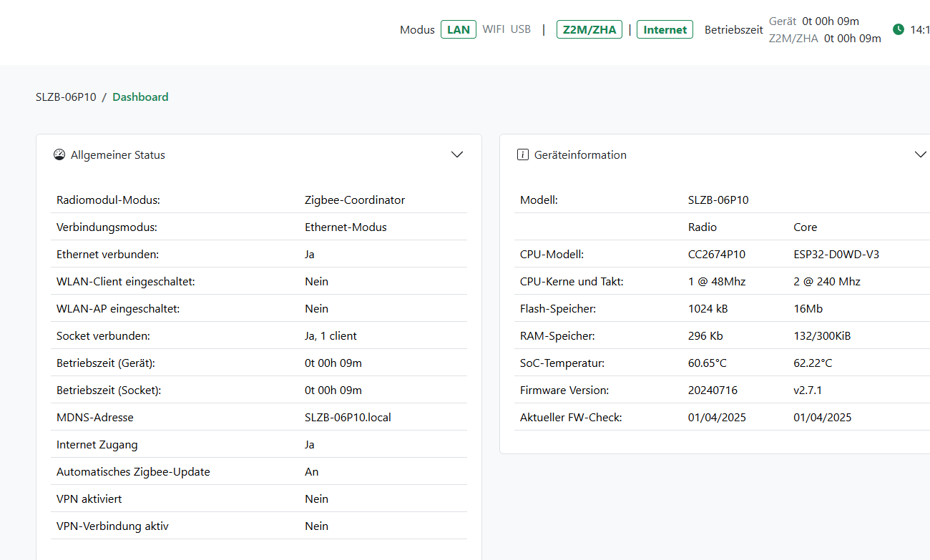Image resolution: width=930 pixels, height=560 pixels.
Task: Click the gauge icon beside Allgemeiner Status
Action: 59,154
